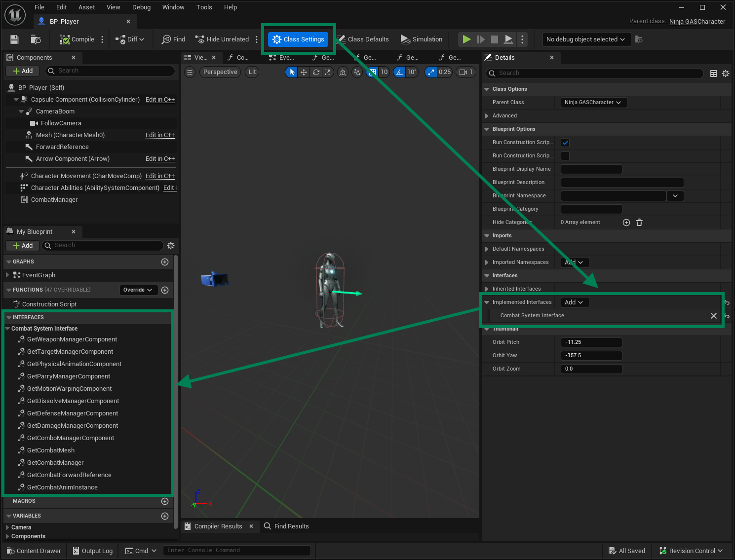Viewport: 735px width, 560px height.
Task: Expand the Inherited Interfaces section
Action: pos(487,289)
